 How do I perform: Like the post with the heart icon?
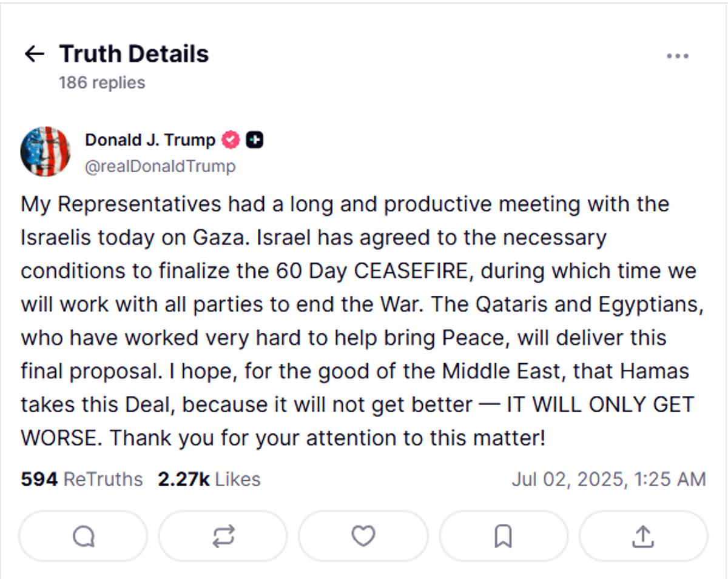(x=363, y=536)
